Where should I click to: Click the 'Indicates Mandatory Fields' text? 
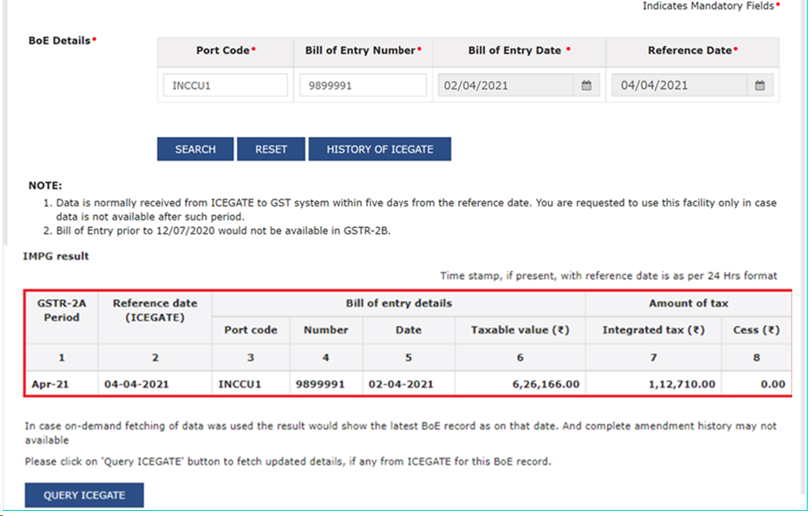tap(708, 6)
